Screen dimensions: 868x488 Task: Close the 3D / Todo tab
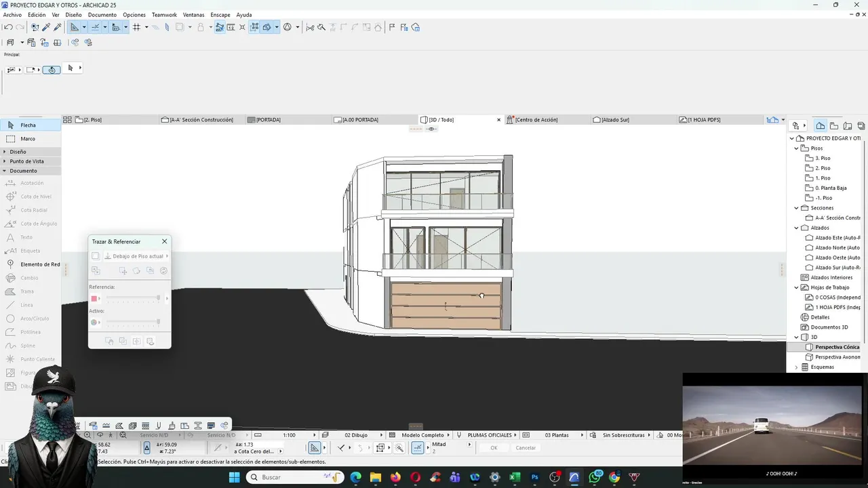499,120
